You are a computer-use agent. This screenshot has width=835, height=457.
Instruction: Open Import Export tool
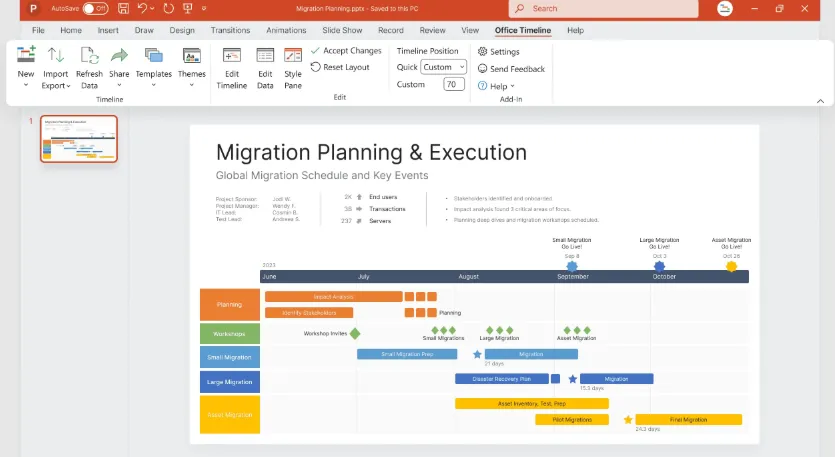coord(55,68)
